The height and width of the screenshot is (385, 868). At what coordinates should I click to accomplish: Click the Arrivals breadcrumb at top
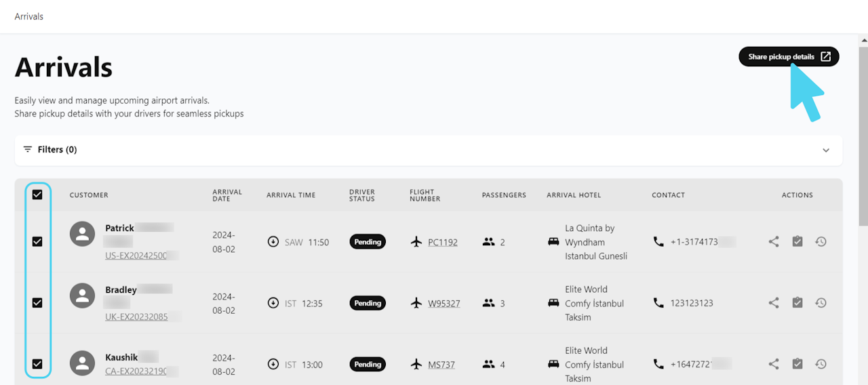click(x=29, y=16)
